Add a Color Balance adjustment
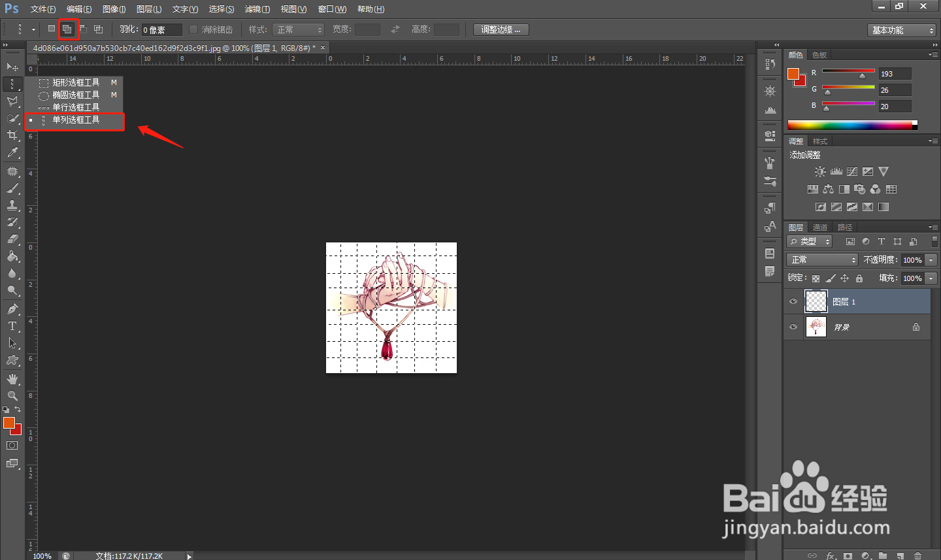The height and width of the screenshot is (560, 941). pos(828,189)
